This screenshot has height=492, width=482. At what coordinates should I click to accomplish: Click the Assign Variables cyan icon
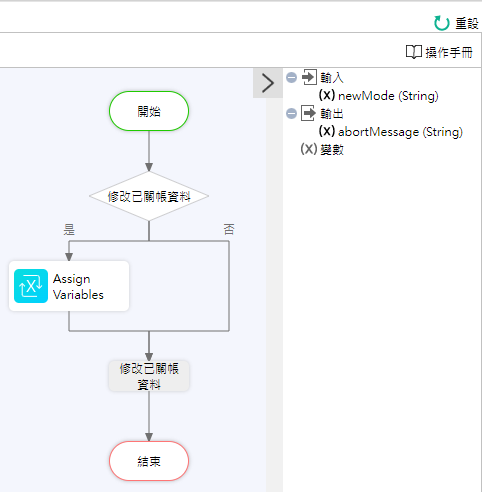tap(31, 286)
